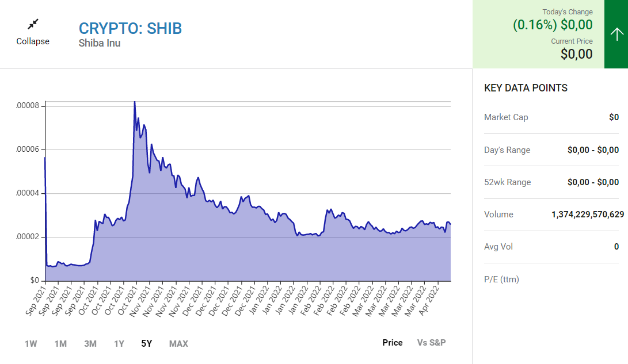Image resolution: width=628 pixels, height=364 pixels.
Task: Click the Volume value 1,374,229,570,629
Action: point(588,214)
